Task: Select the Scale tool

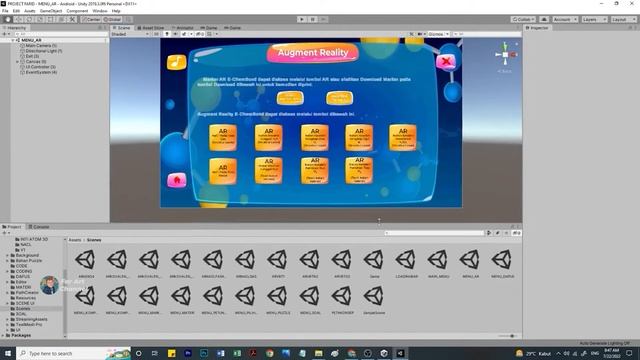Action: click(40, 19)
